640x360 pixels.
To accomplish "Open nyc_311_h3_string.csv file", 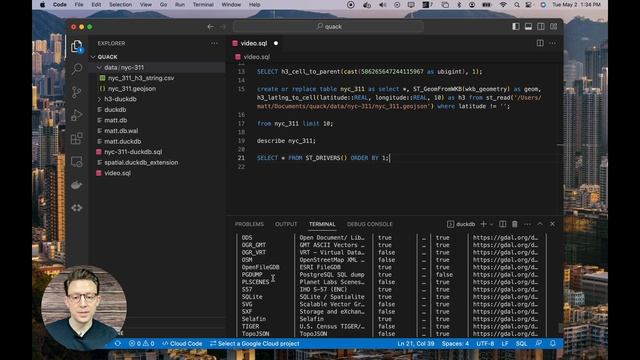I will pyautogui.click(x=141, y=78).
